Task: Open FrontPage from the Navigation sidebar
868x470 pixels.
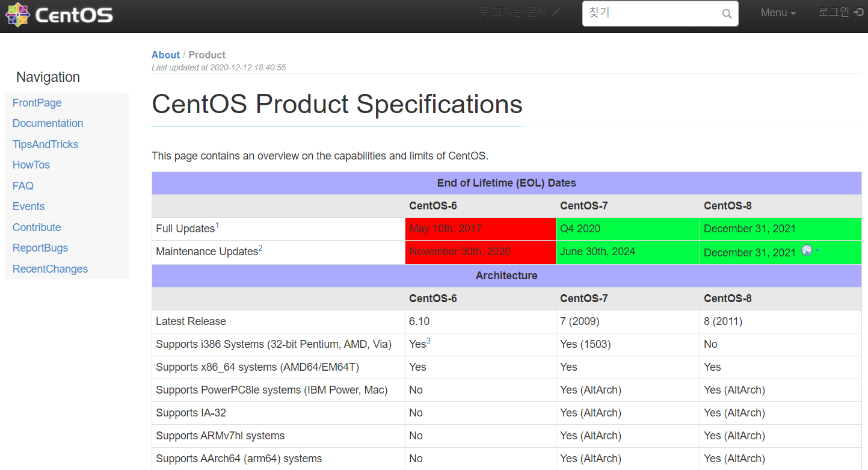Action: tap(37, 103)
